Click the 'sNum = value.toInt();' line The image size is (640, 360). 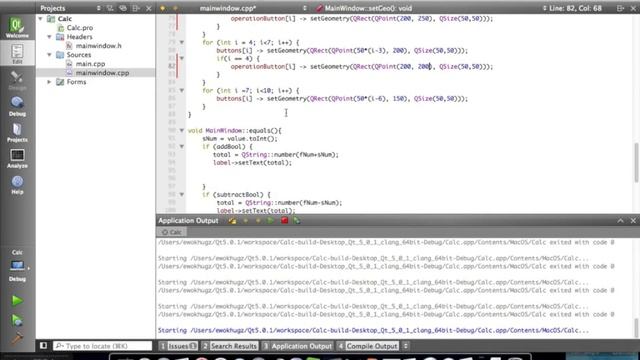click(240, 139)
